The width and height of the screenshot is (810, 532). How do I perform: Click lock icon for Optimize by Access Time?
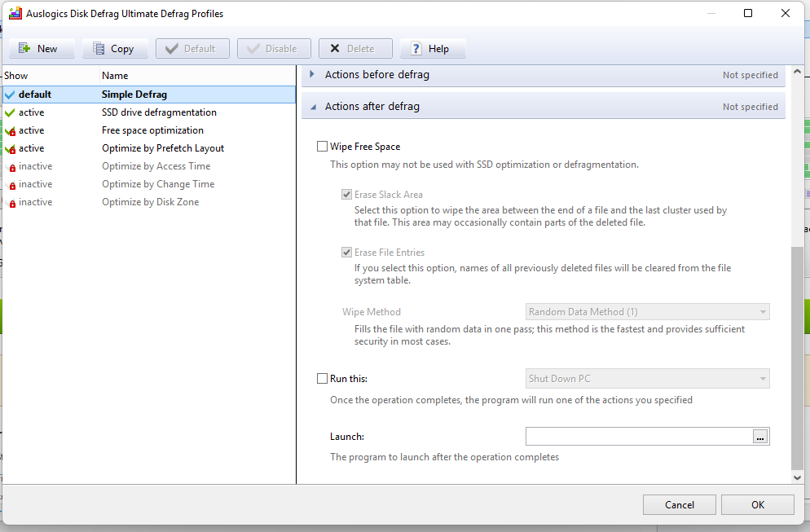[x=12, y=167]
